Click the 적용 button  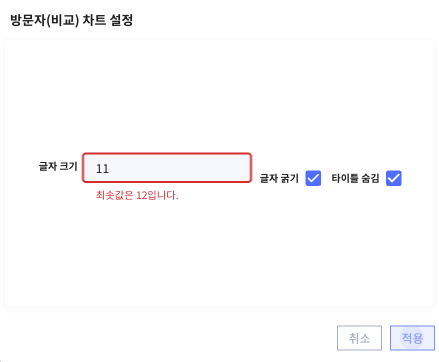412,338
